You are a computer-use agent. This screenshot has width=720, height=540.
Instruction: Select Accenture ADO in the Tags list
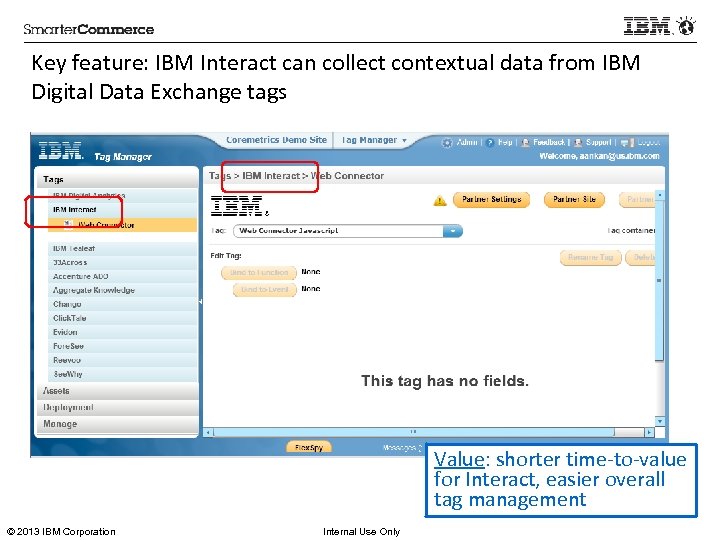click(x=123, y=276)
